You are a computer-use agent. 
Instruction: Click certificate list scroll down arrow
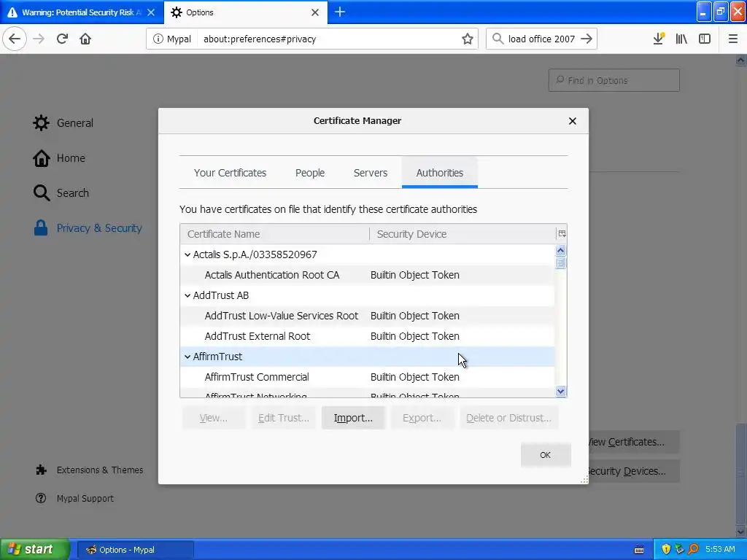pyautogui.click(x=561, y=391)
